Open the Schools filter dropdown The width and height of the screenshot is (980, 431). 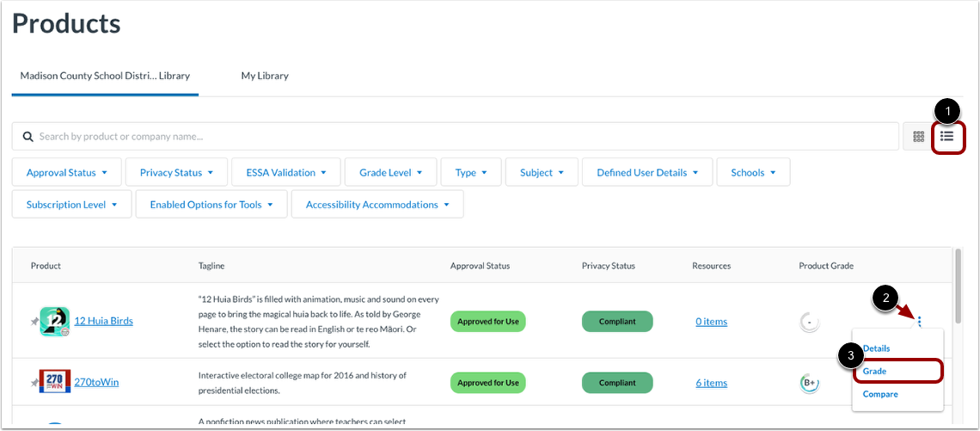(753, 172)
